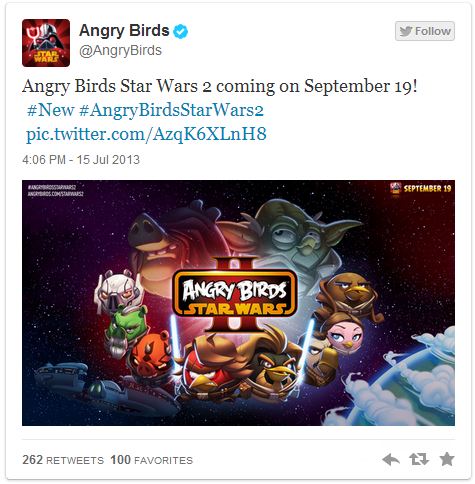Click the blue verified badge icon
This screenshot has height=484, width=475.
tap(180, 31)
